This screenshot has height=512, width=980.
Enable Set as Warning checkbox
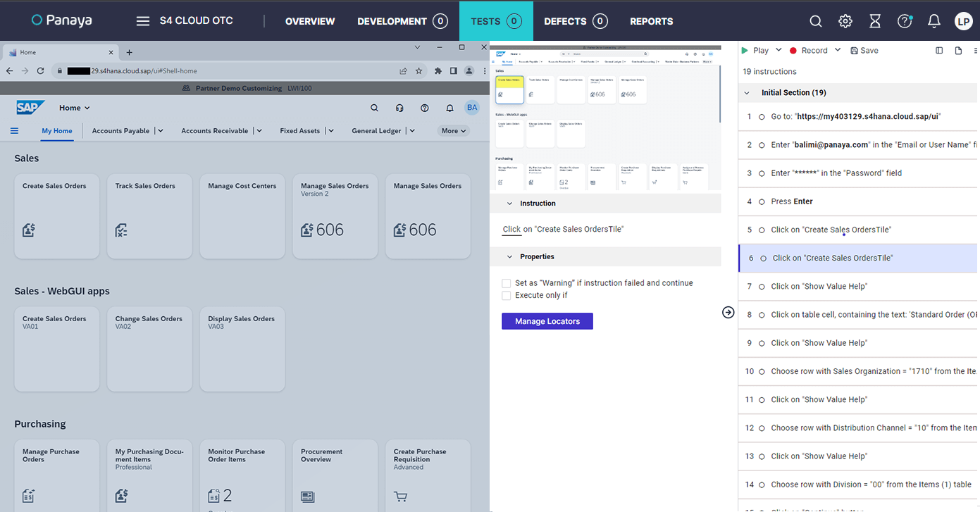pyautogui.click(x=506, y=283)
